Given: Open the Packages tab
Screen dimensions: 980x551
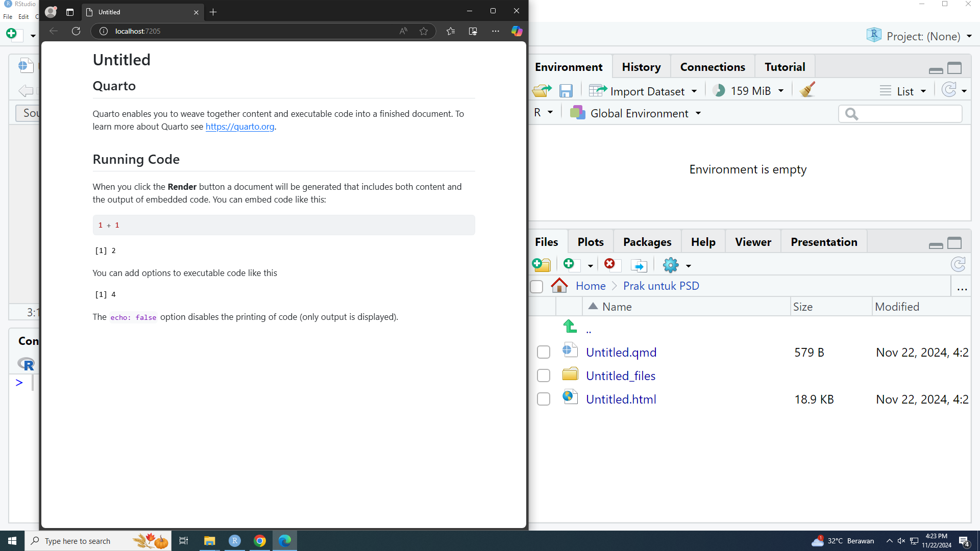Looking at the screenshot, I should point(647,242).
